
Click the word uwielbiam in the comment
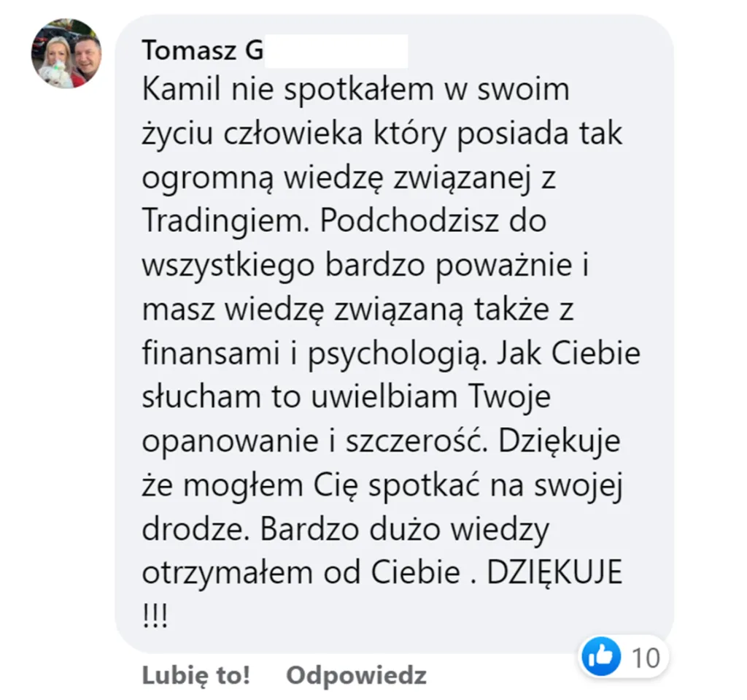click(x=384, y=397)
